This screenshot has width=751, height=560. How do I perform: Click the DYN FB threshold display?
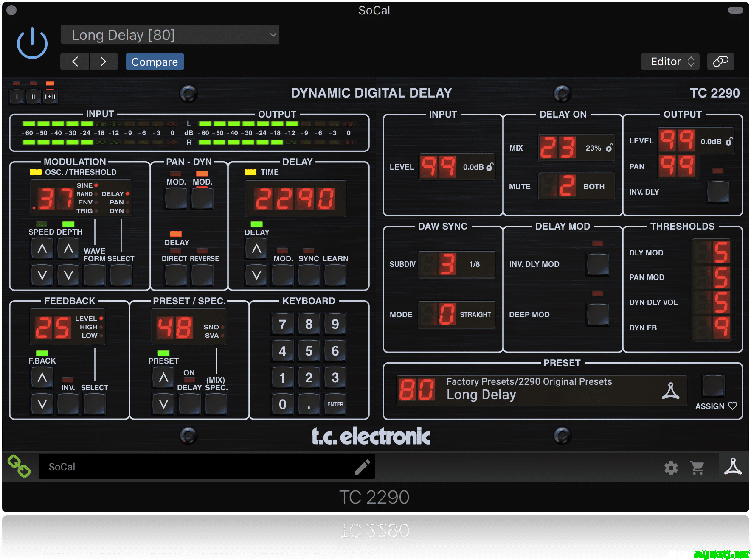(x=712, y=327)
